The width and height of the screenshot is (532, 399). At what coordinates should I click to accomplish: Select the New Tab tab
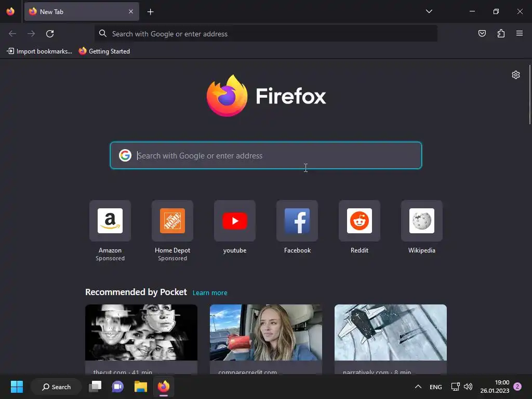point(82,11)
